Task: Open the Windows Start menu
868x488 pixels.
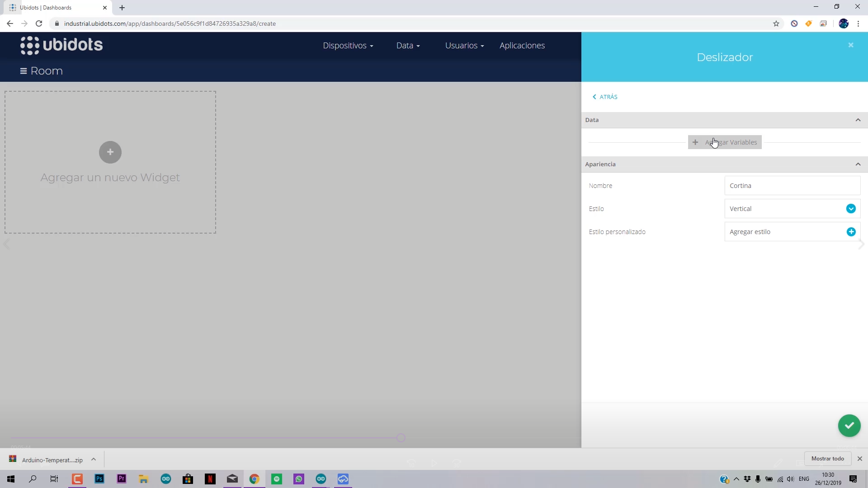Action: 11,479
